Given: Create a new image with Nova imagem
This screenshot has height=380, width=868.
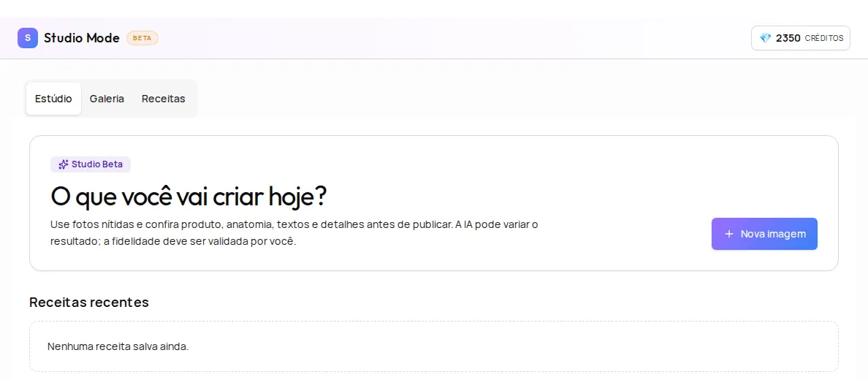Looking at the screenshot, I should 764,234.
